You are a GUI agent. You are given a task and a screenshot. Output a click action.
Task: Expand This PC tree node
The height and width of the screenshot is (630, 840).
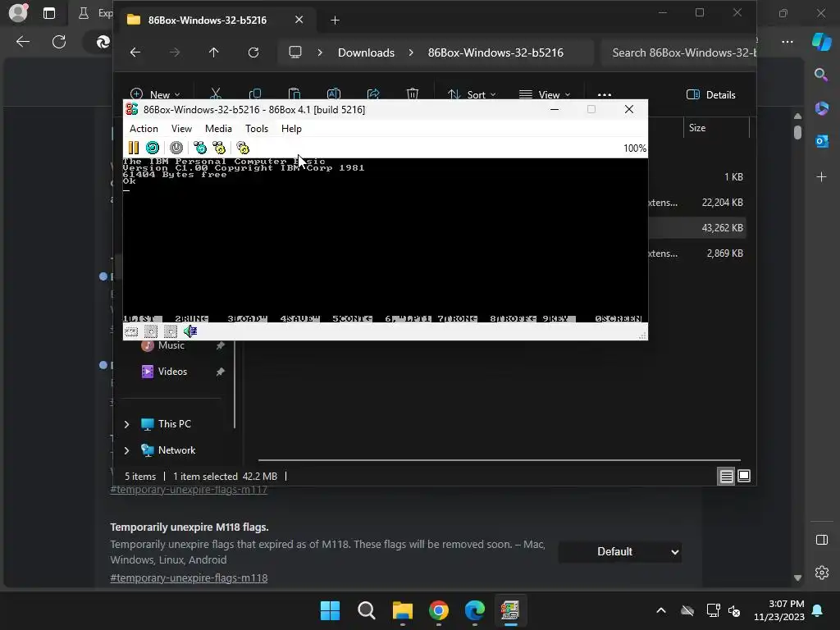point(127,424)
